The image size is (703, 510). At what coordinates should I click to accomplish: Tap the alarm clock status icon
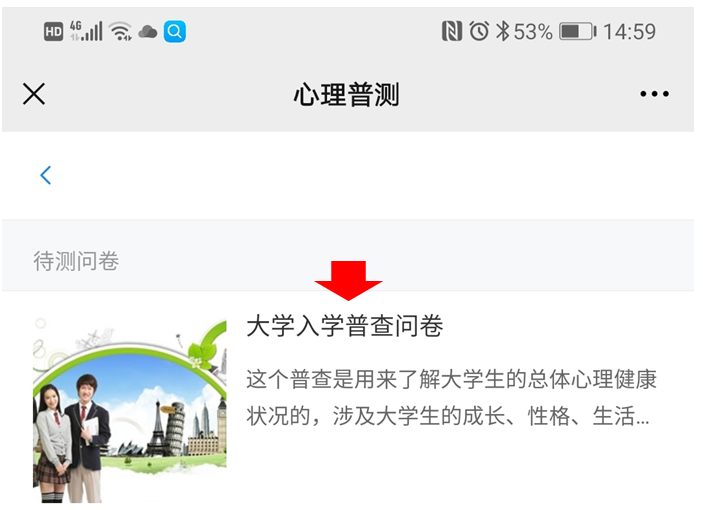pyautogui.click(x=479, y=31)
